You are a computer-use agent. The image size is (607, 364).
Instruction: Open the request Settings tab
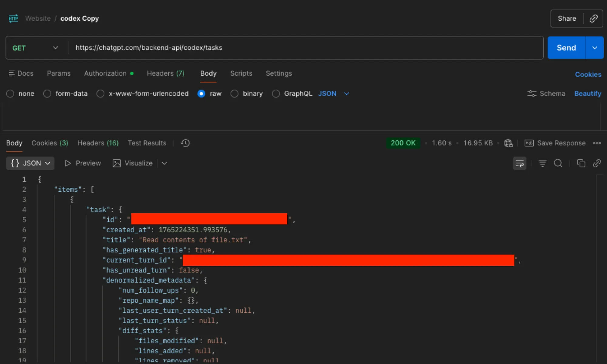(x=279, y=73)
